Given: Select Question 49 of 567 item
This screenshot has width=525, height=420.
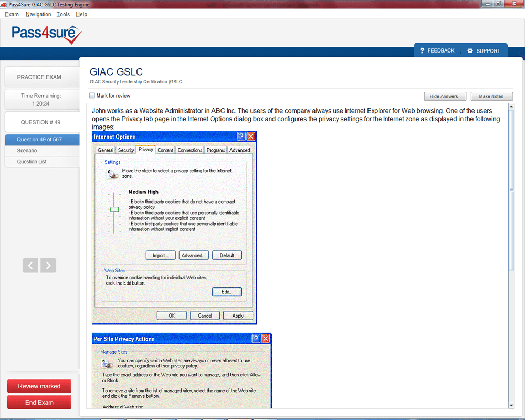Looking at the screenshot, I should [42, 139].
